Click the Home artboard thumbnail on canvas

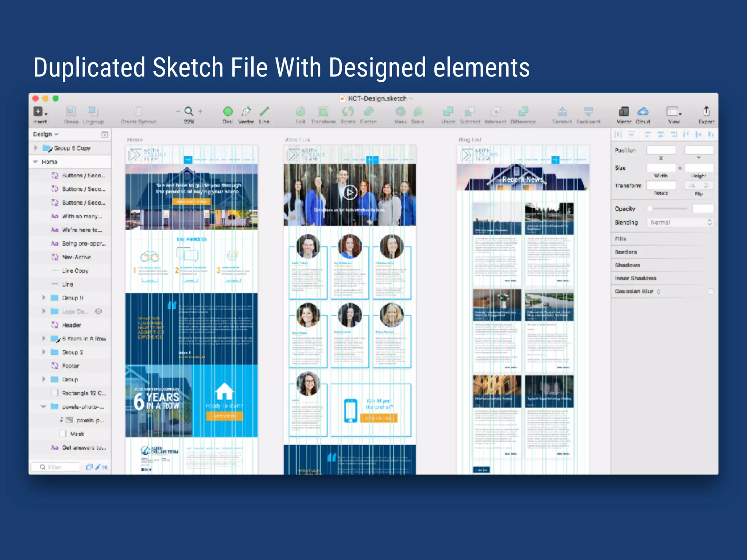tap(191, 310)
